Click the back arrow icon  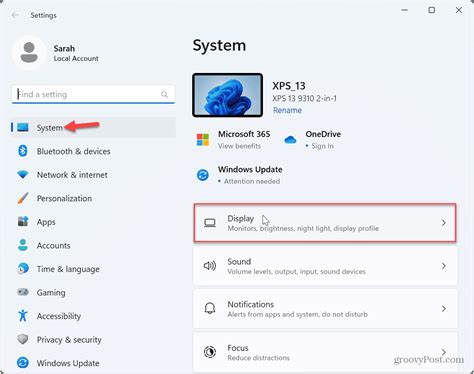click(x=15, y=15)
